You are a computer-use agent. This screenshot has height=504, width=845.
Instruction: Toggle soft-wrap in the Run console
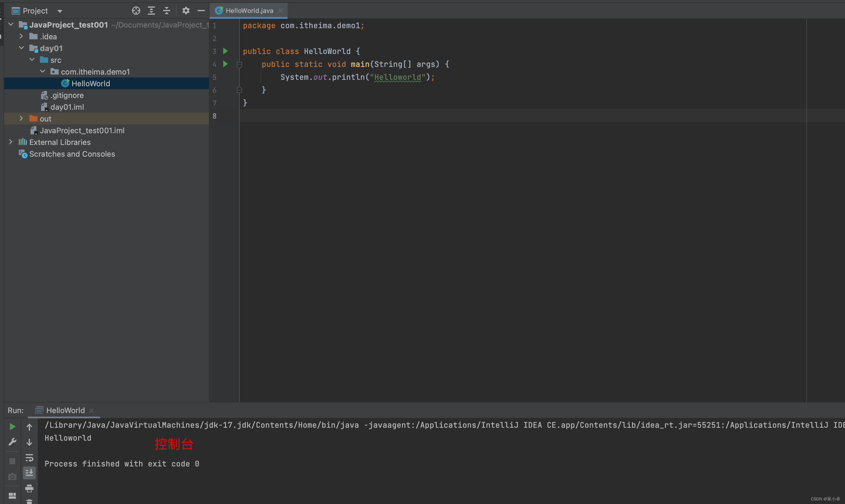click(29, 458)
